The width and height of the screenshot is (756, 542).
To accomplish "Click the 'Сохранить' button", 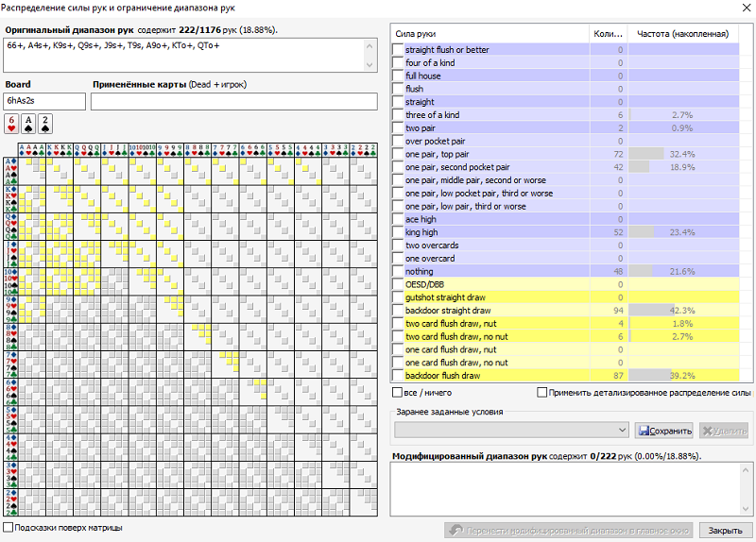I will [664, 431].
